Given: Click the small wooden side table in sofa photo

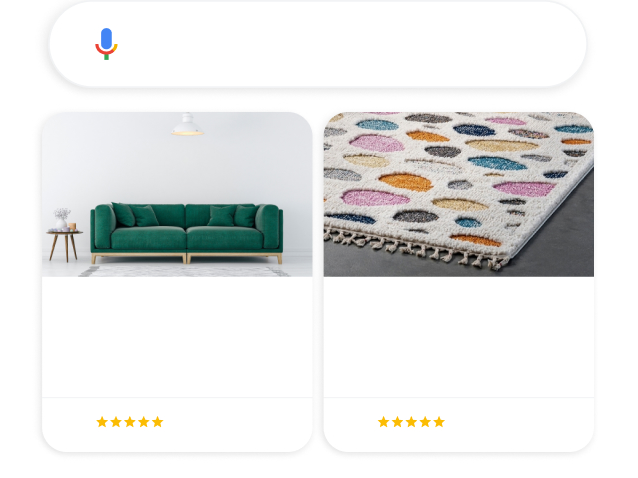Looking at the screenshot, I should (64, 245).
